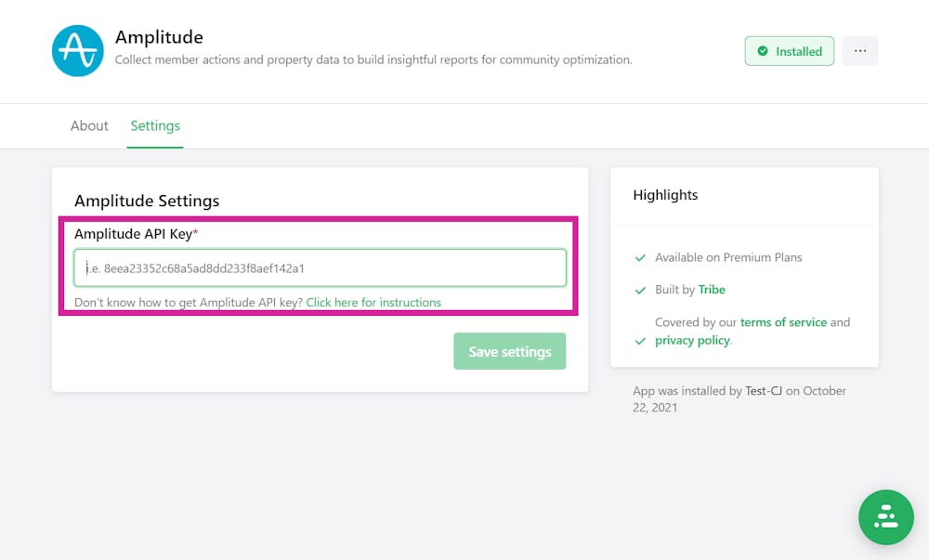
Task: Follow the Tribe link in Highlights
Action: pyautogui.click(x=712, y=290)
